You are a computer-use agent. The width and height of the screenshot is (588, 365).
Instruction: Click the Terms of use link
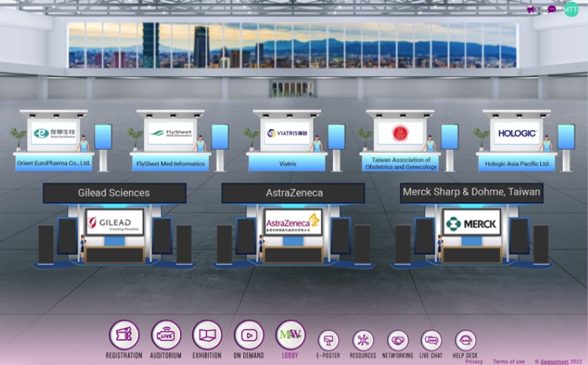[x=509, y=361]
